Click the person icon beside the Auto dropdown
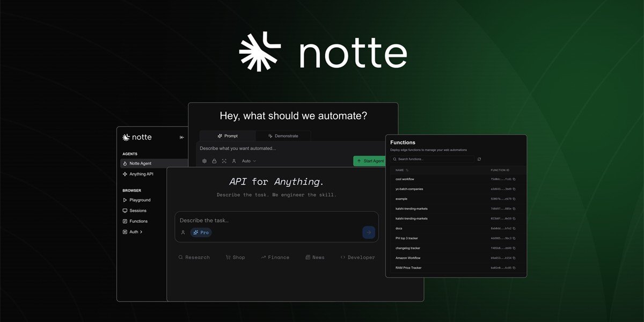 234,161
